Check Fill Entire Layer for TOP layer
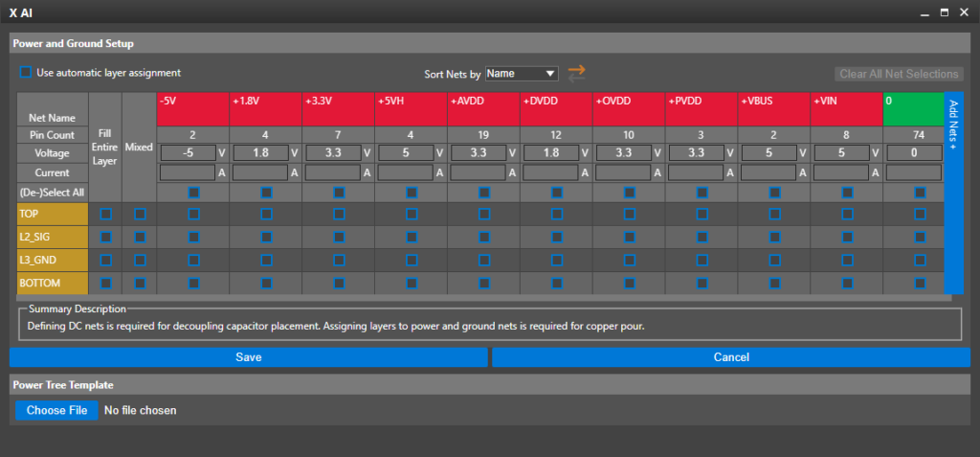 pyautogui.click(x=105, y=214)
